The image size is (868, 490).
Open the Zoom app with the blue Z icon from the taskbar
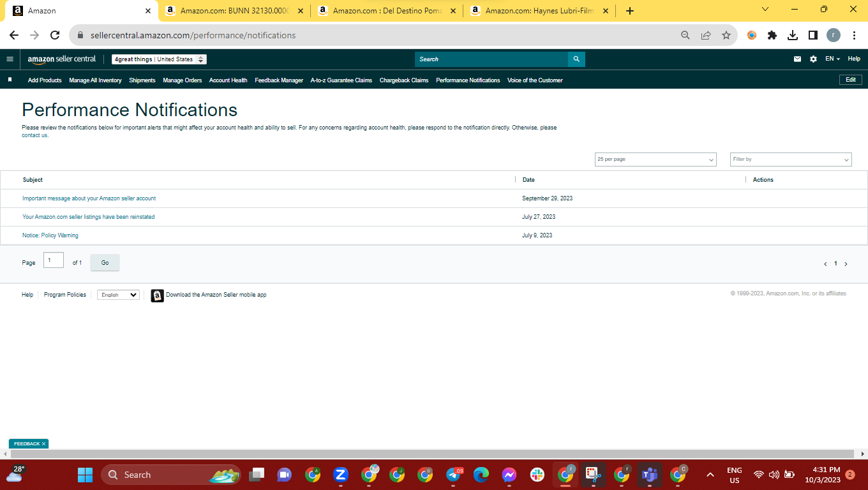click(340, 475)
